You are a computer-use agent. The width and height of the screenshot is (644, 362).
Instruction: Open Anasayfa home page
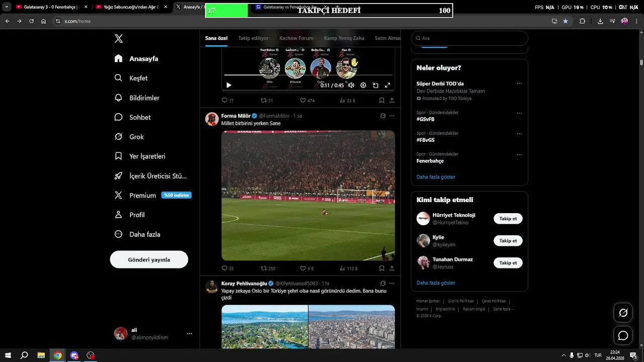pos(136,59)
